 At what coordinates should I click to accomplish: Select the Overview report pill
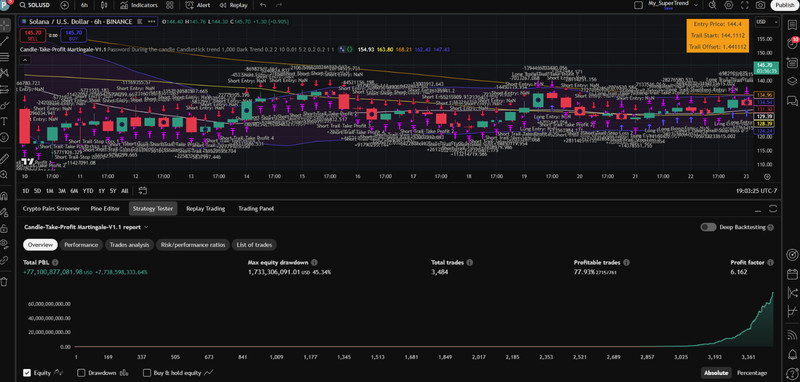click(x=40, y=245)
